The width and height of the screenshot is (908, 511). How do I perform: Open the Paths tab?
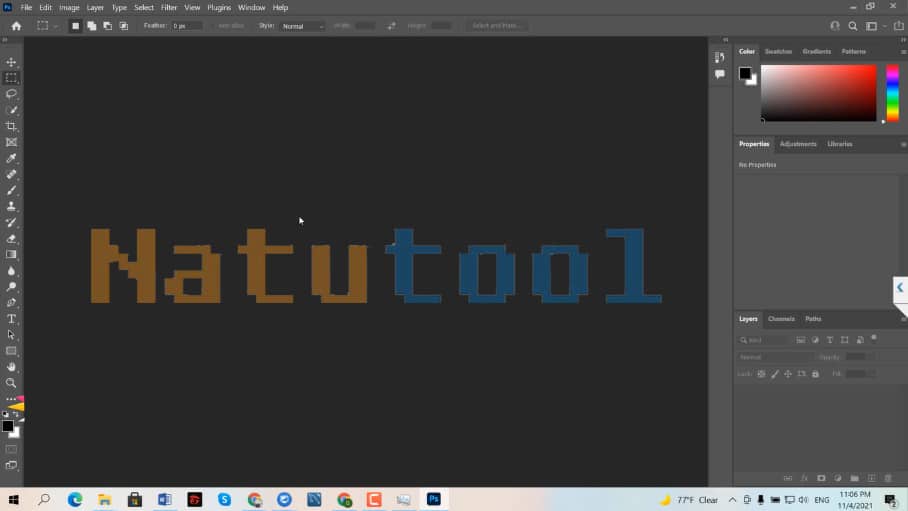(813, 319)
